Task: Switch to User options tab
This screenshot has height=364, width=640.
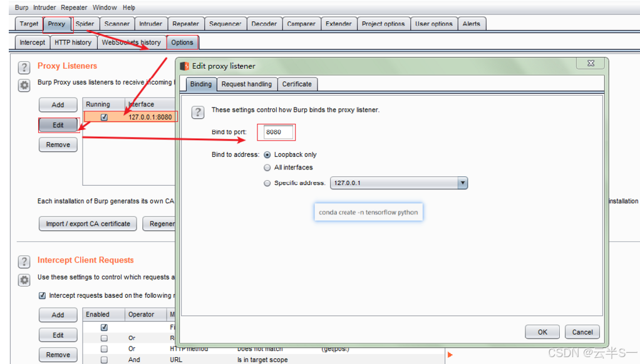Action: pyautogui.click(x=434, y=24)
